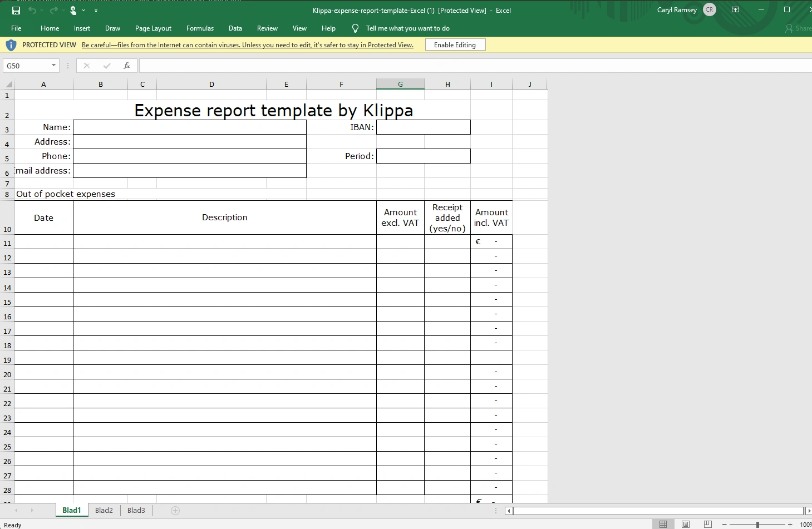This screenshot has height=529, width=812.
Task: Select column G header
Action: point(400,85)
